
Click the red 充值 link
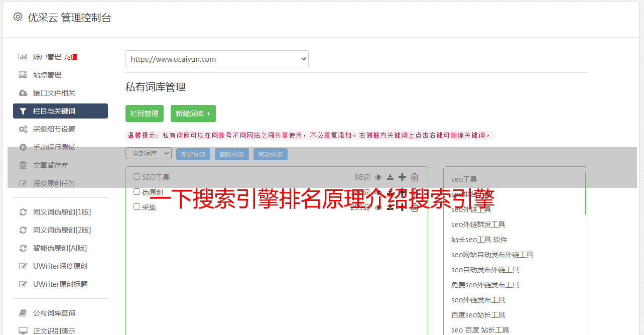tap(70, 57)
